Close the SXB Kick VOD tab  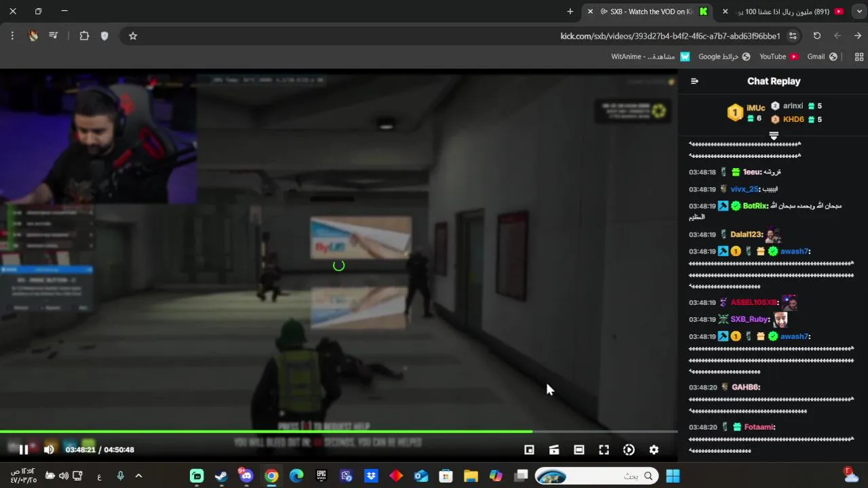[x=590, y=12]
